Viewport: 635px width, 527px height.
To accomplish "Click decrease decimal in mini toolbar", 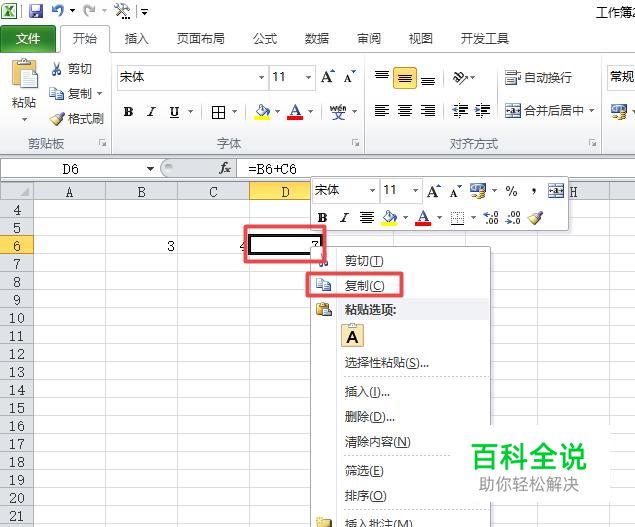I will 513,218.
